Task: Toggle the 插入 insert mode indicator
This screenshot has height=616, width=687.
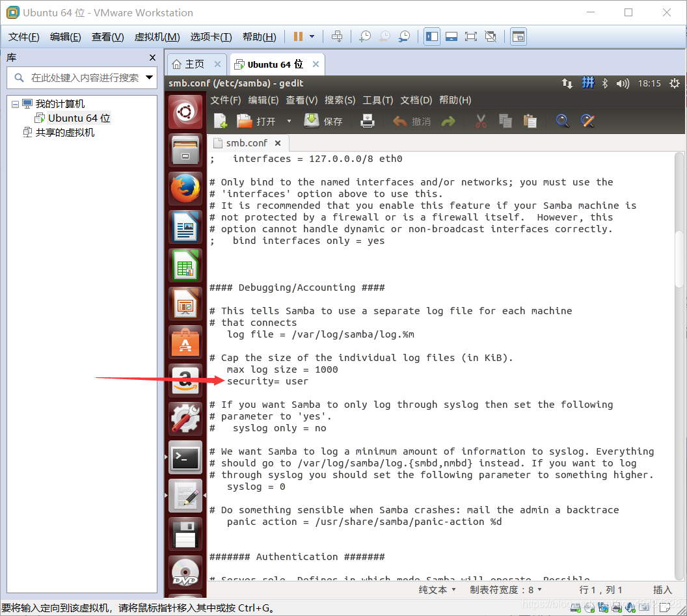Action: [x=662, y=590]
